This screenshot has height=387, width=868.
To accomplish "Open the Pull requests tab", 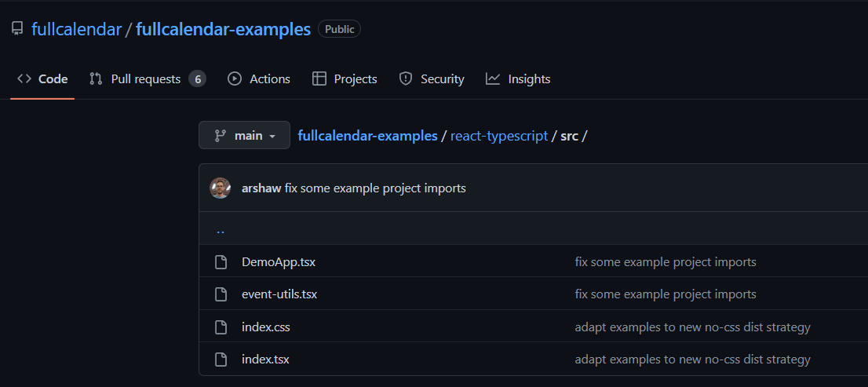I will [x=146, y=79].
